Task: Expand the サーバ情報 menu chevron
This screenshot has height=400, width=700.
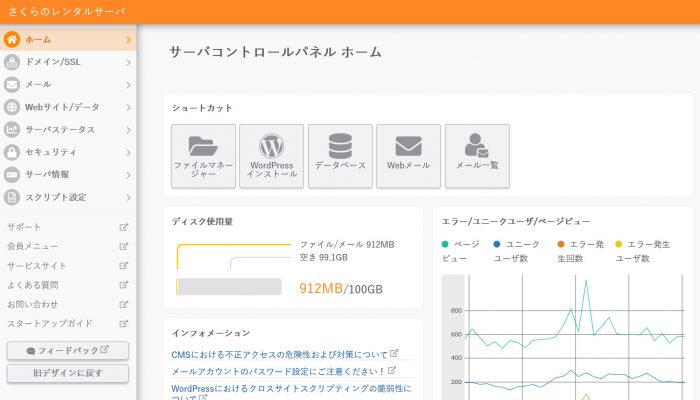Action: click(129, 175)
